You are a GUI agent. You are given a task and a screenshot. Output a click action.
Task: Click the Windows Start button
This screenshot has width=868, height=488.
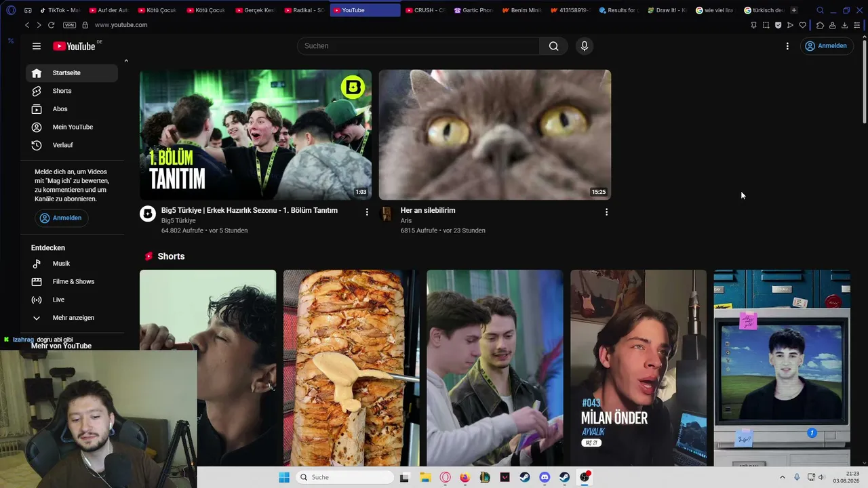click(x=284, y=477)
